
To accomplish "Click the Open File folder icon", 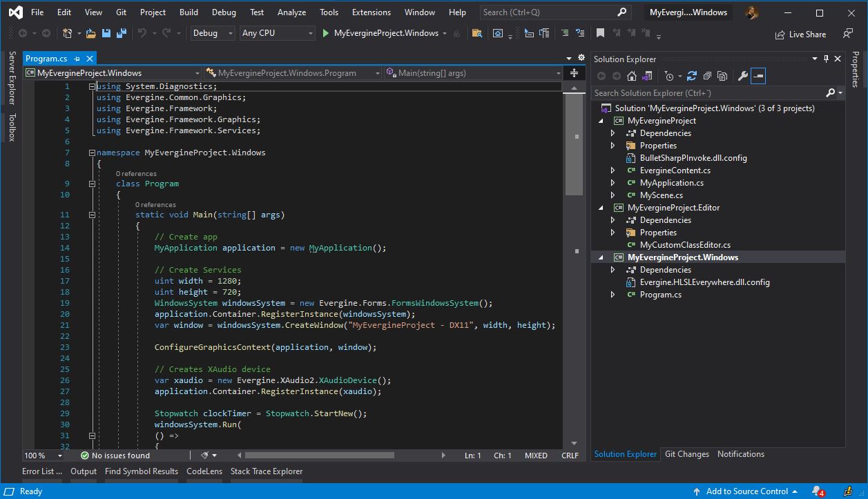I will coord(92,33).
